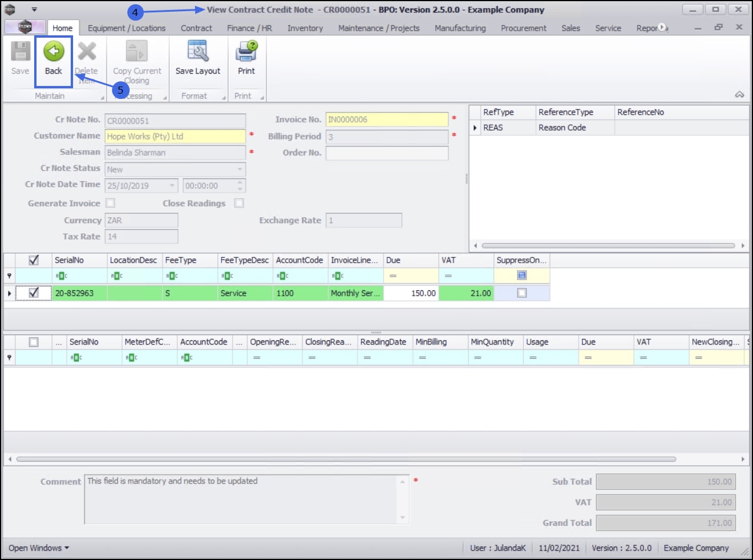Click the Back arrow icon
The width and height of the screenshot is (753, 560).
click(x=54, y=52)
